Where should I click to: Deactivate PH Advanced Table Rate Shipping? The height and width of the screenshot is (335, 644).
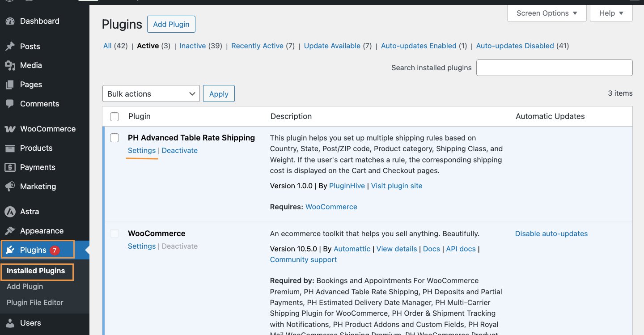coord(179,151)
